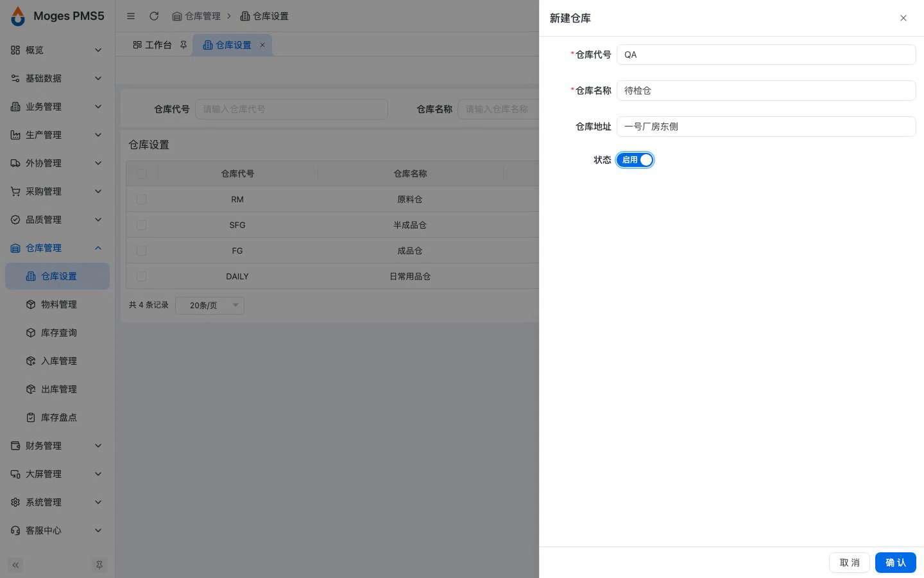Expand the 客服中心 menu

coord(57,530)
